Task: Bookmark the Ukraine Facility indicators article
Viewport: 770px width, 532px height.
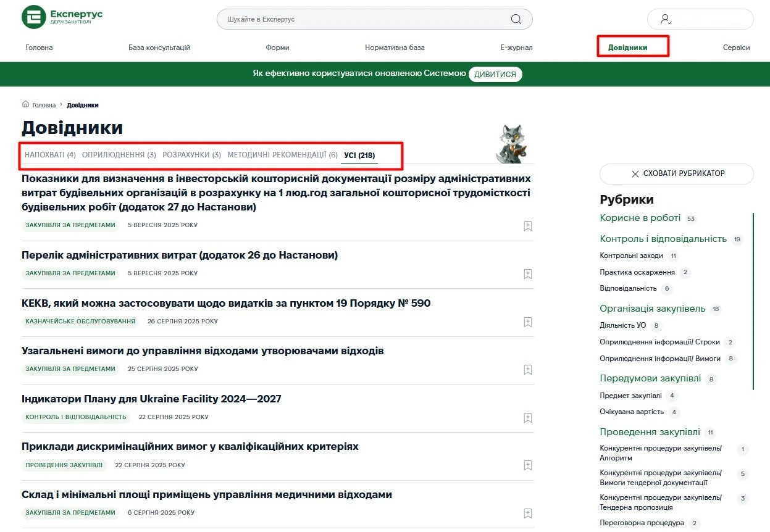Action: coord(528,418)
